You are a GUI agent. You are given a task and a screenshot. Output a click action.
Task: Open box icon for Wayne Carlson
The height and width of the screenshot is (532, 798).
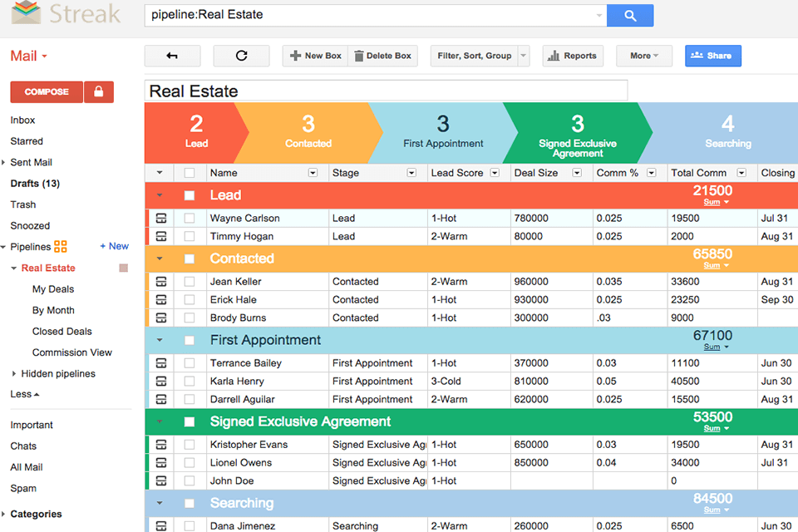pos(160,219)
